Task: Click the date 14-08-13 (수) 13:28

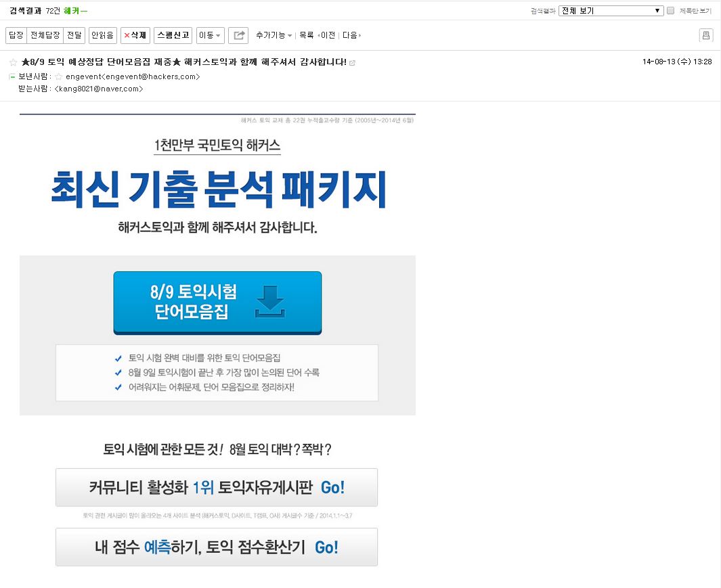Action: click(x=677, y=62)
